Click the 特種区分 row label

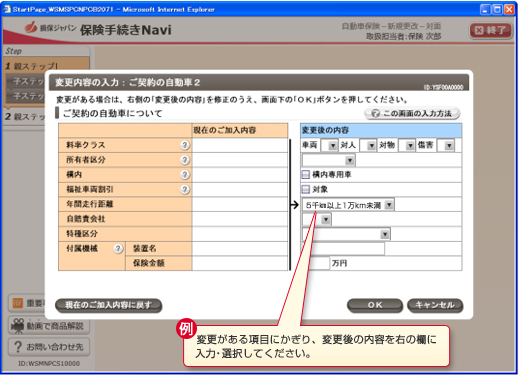click(82, 233)
